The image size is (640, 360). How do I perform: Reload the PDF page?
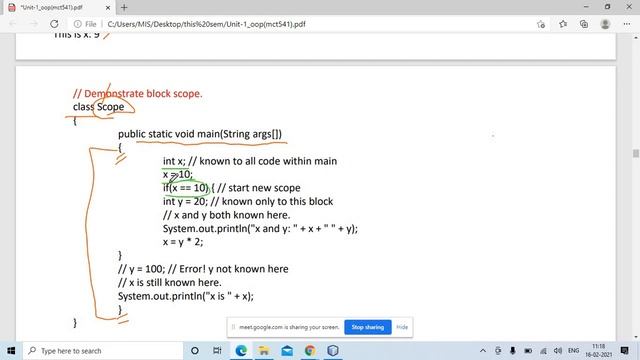54,24
